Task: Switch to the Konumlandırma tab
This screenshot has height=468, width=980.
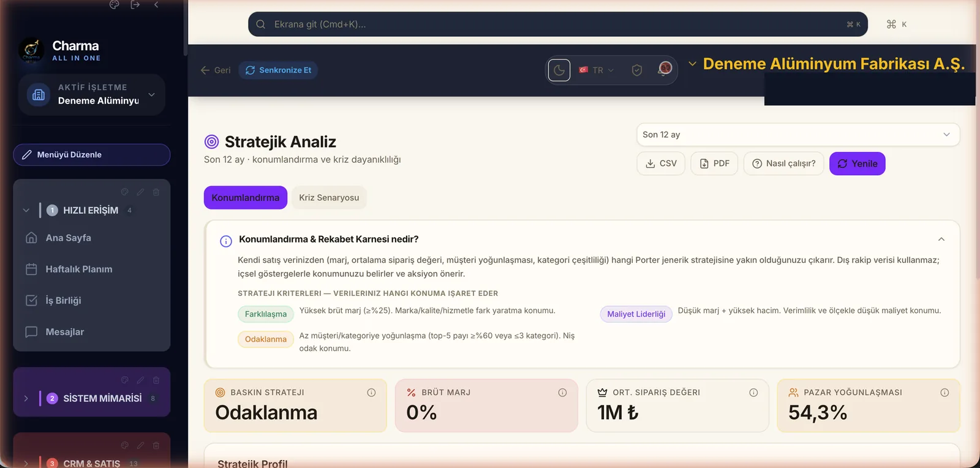Action: 246,197
